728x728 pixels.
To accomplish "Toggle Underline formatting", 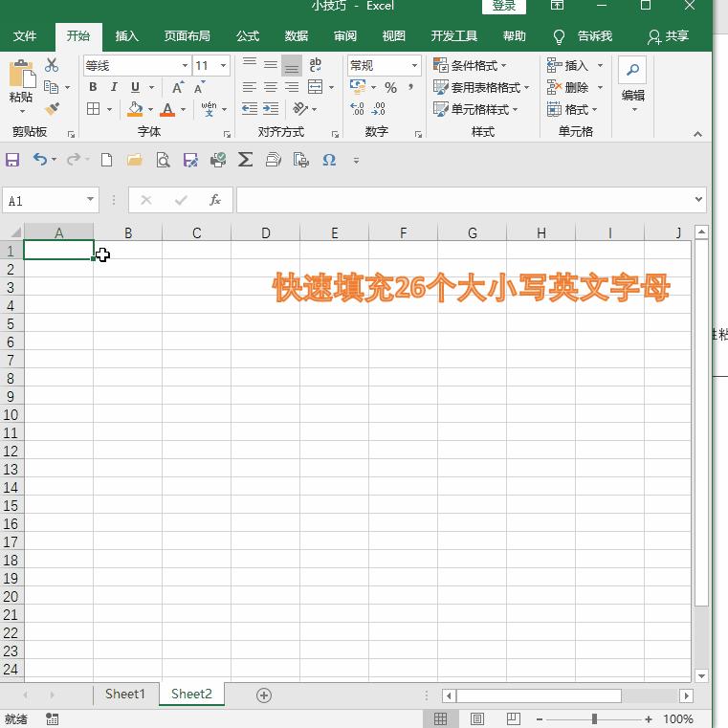I will click(135, 87).
